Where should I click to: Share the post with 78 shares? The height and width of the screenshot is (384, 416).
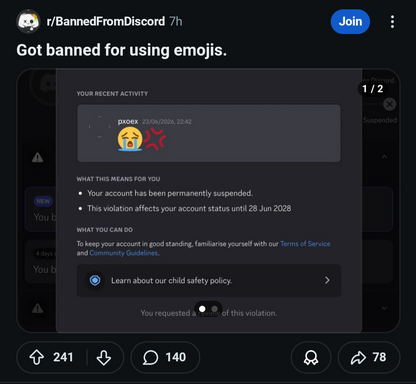tap(369, 357)
